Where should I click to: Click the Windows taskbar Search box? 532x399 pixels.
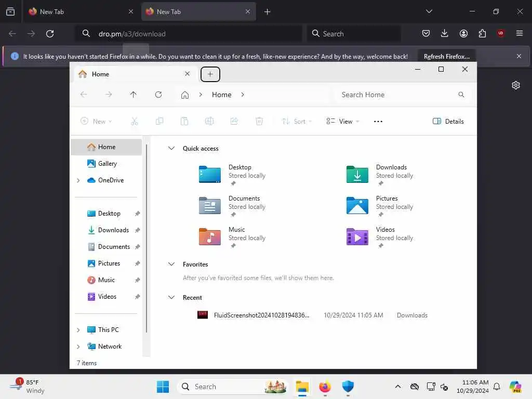tap(232, 387)
